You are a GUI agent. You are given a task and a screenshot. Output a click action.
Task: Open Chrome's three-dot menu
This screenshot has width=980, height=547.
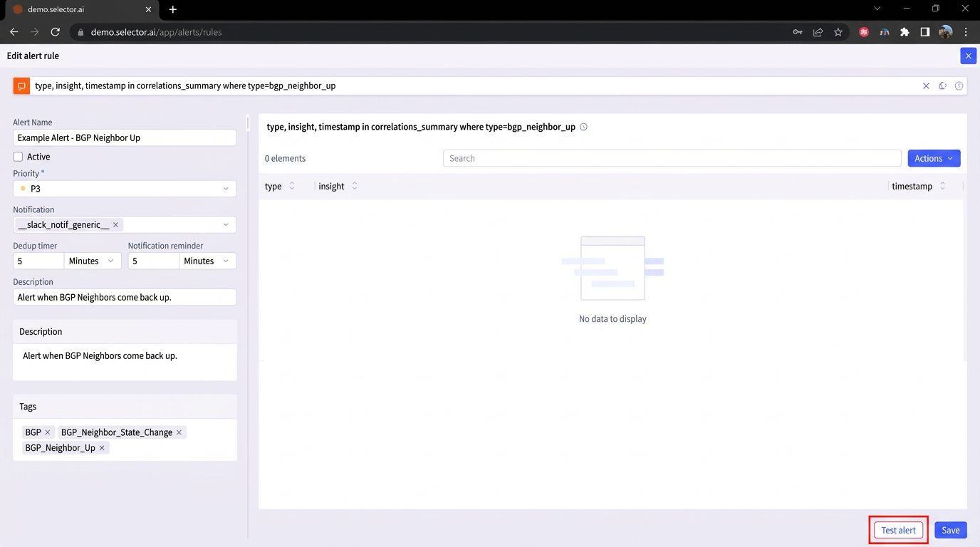pos(966,32)
